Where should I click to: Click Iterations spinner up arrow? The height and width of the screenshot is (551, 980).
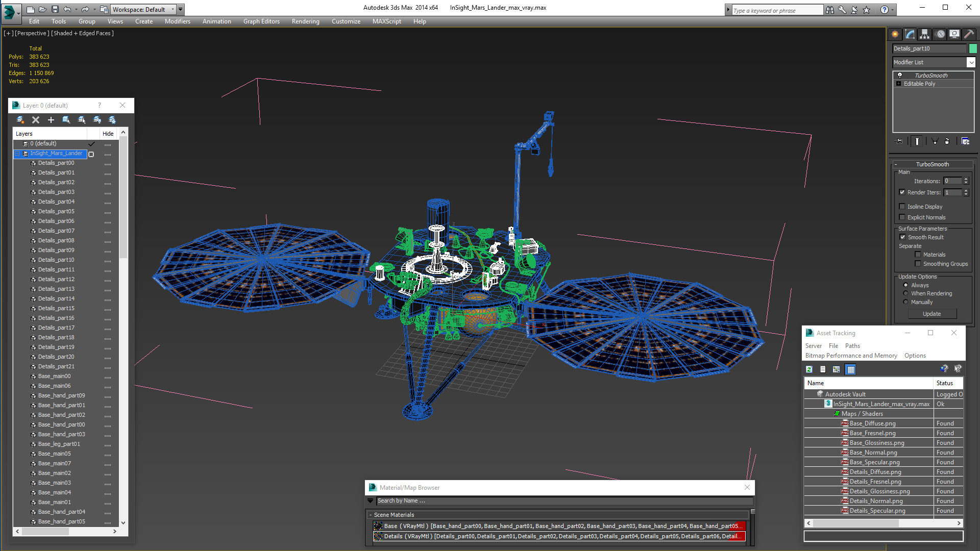pyautogui.click(x=966, y=179)
